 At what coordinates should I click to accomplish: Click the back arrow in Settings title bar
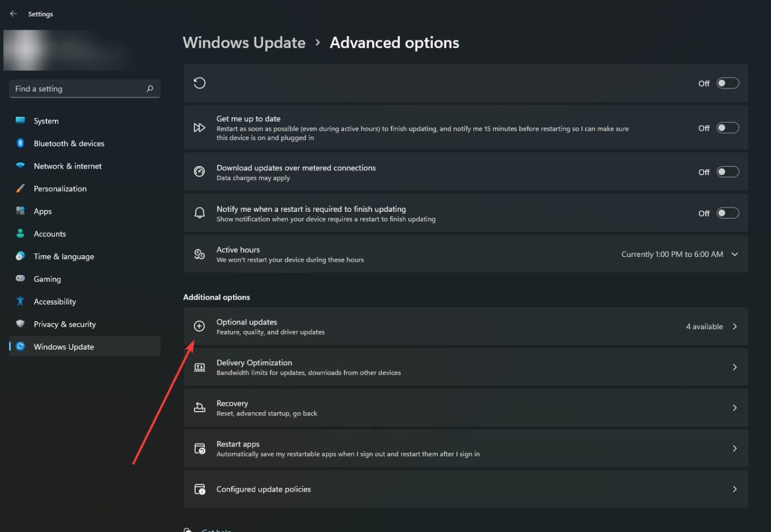pyautogui.click(x=13, y=14)
